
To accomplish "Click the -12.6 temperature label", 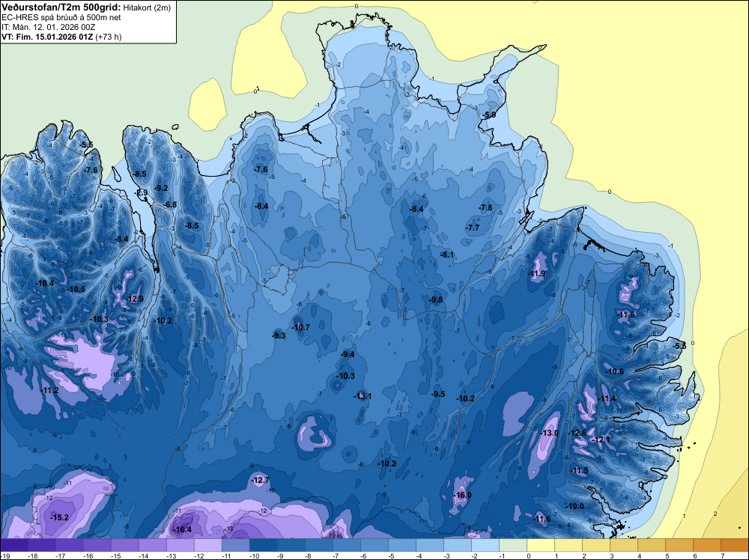I will 577,433.
